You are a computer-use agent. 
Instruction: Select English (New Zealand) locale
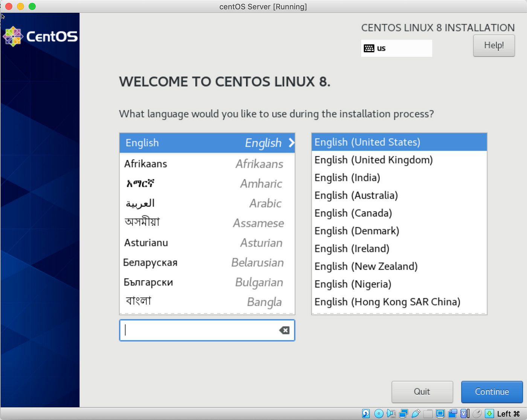click(x=399, y=266)
